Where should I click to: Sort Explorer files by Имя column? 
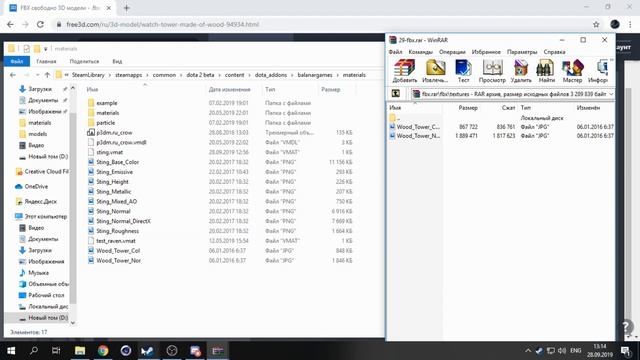[92, 89]
